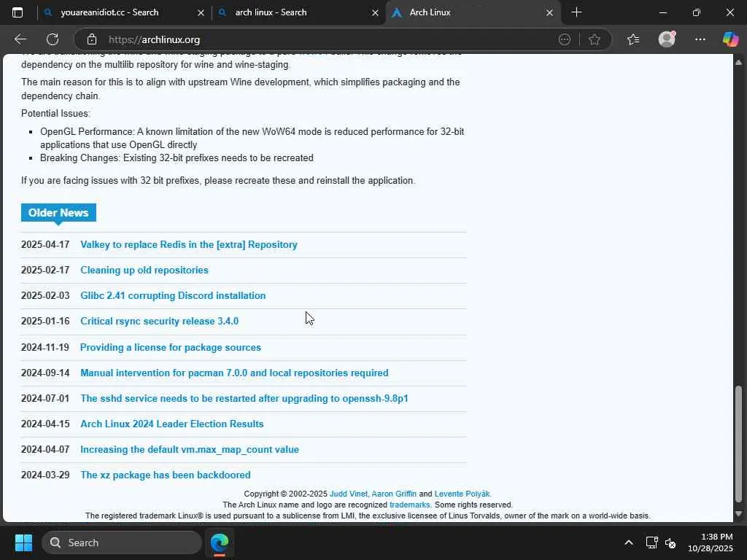Open the Favorites list icon
The height and width of the screenshot is (560, 747).
pyautogui.click(x=633, y=39)
